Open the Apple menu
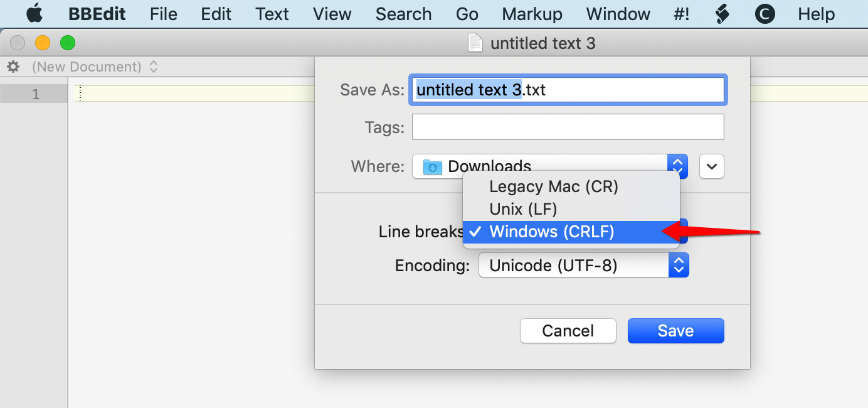 pos(34,13)
